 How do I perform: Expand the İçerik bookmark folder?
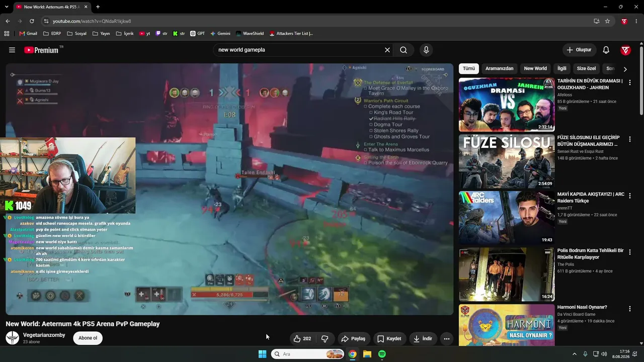pyautogui.click(x=125, y=34)
